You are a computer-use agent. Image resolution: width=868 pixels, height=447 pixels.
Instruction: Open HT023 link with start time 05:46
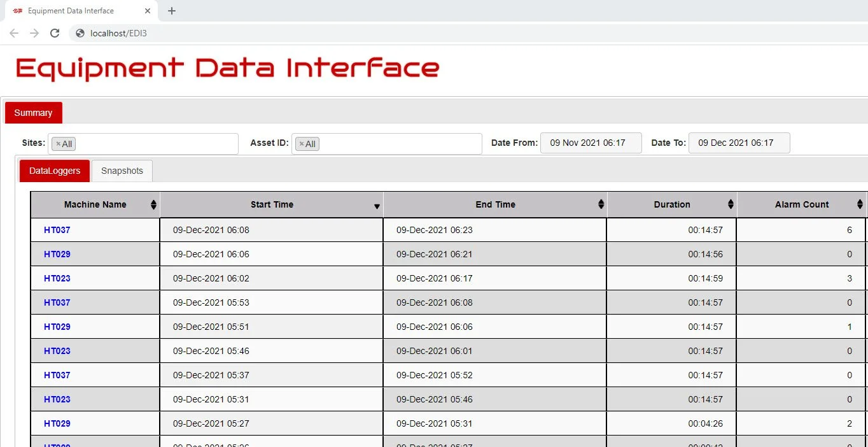[57, 351]
